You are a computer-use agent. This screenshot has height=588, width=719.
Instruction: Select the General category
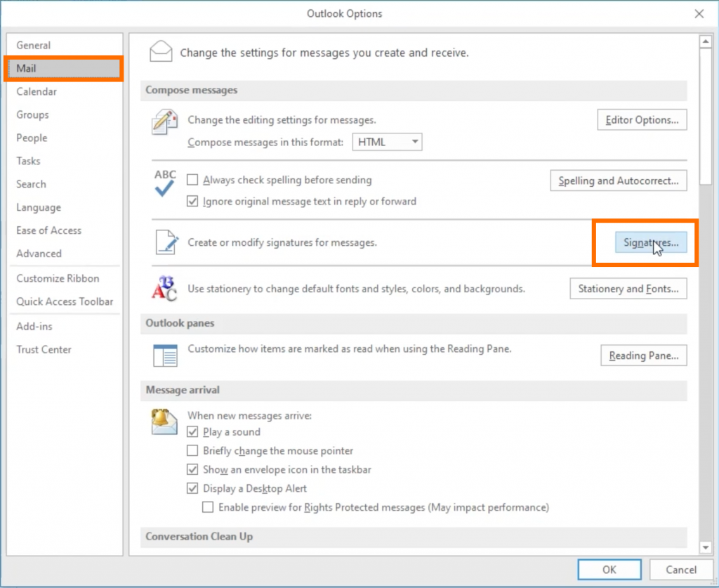point(65,45)
